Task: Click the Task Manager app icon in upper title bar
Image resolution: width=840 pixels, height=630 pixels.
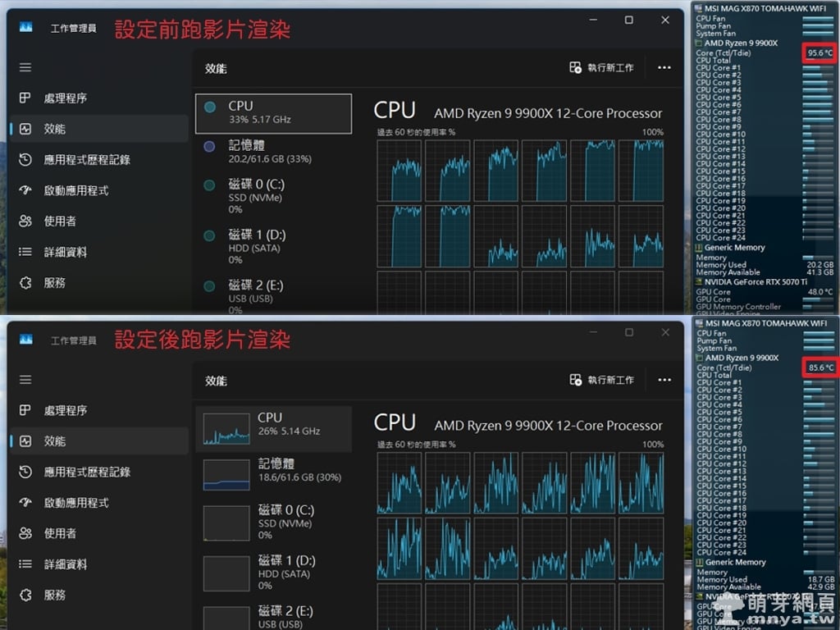Action: point(25,28)
